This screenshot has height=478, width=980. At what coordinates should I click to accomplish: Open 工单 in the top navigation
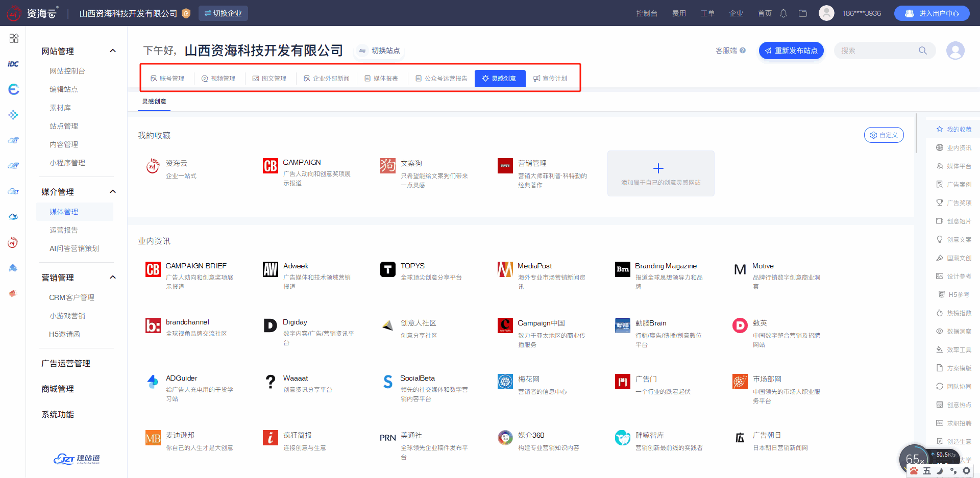[707, 13]
